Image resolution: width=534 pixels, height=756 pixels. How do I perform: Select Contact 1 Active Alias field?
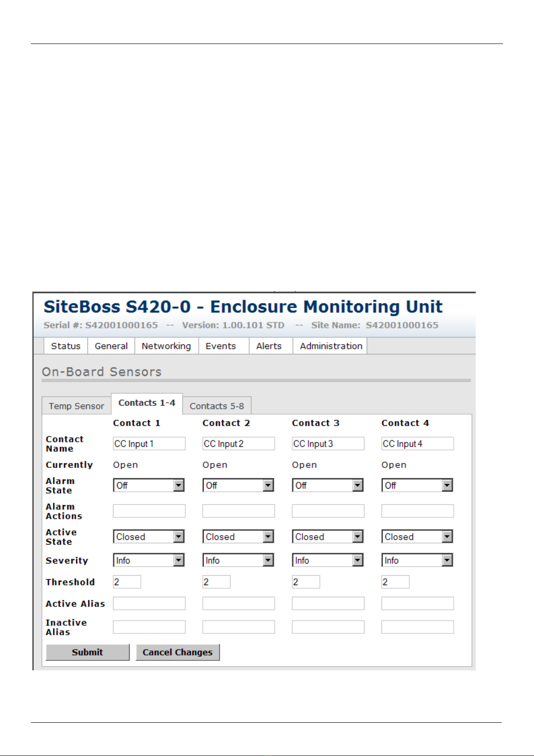[x=149, y=603]
